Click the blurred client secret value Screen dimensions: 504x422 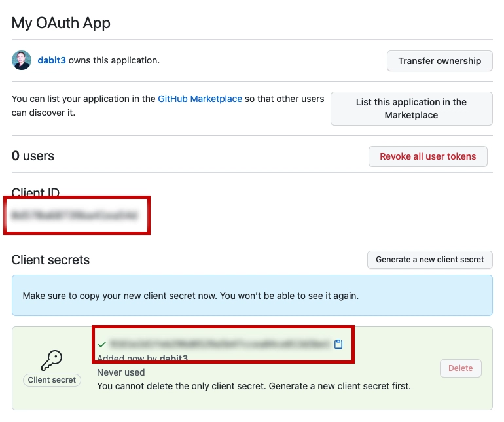(219, 344)
